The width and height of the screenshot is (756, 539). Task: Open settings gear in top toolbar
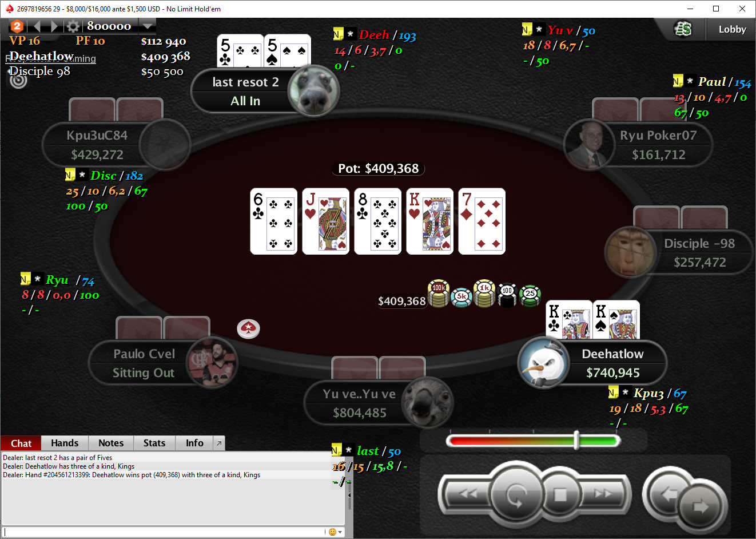(73, 26)
